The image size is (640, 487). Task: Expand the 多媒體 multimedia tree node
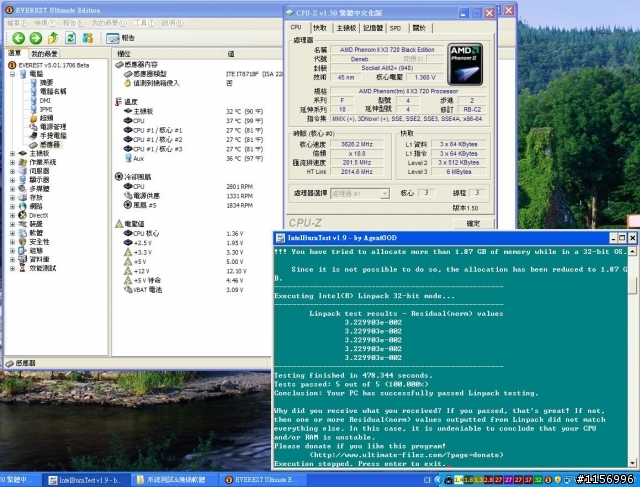tap(12, 189)
